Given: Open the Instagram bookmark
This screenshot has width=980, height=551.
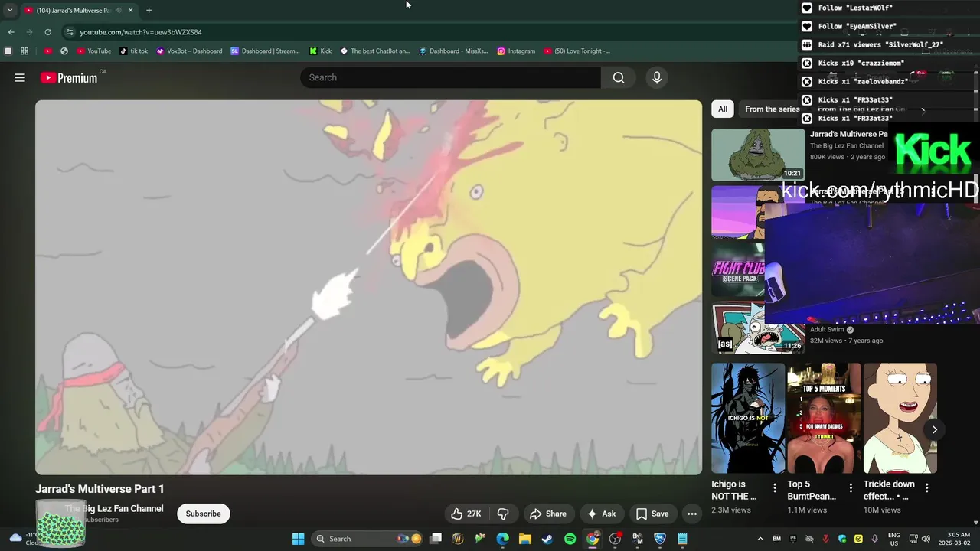Looking at the screenshot, I should [x=516, y=51].
